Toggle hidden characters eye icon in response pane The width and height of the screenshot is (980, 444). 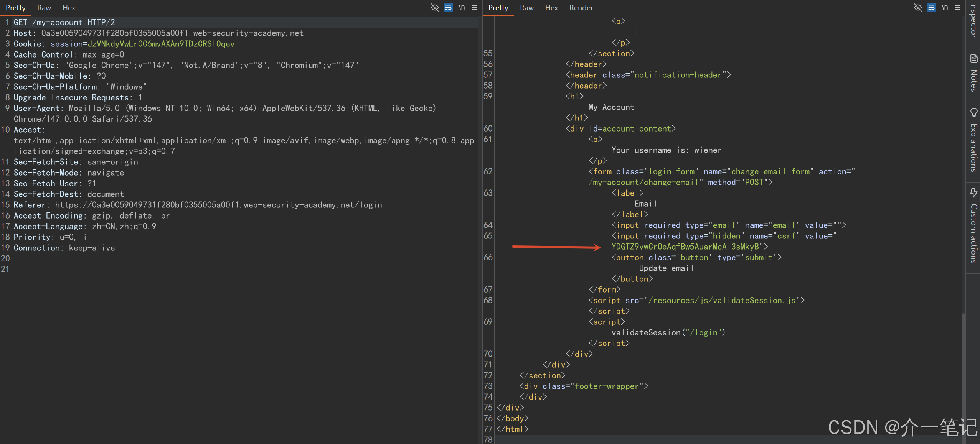[x=917, y=8]
